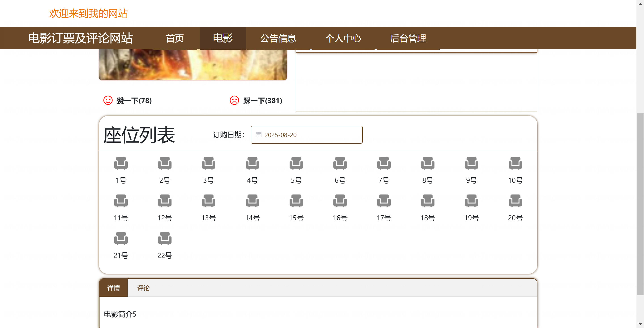Open the 详情 tab
Screen dimensions: 644x328
coord(114,288)
